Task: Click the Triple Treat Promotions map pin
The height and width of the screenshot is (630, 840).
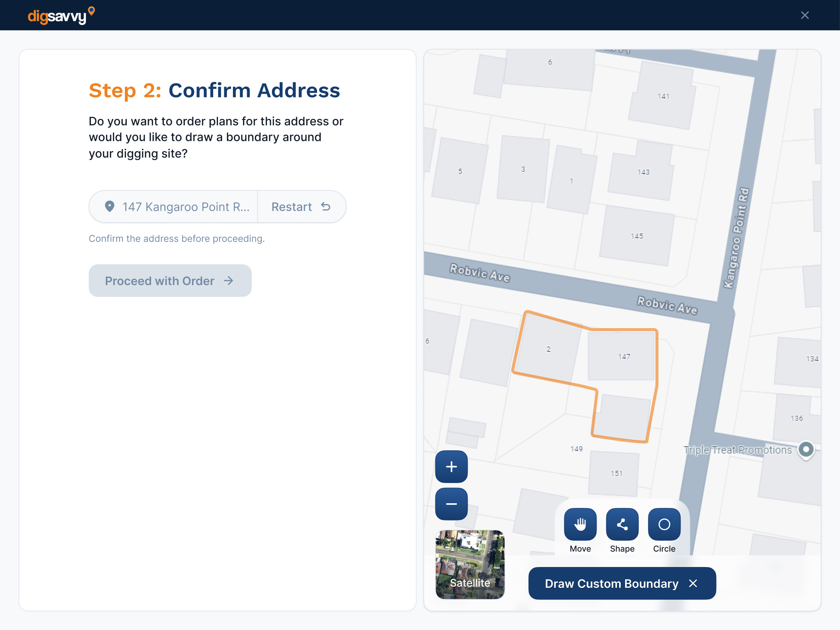Action: pyautogui.click(x=805, y=449)
